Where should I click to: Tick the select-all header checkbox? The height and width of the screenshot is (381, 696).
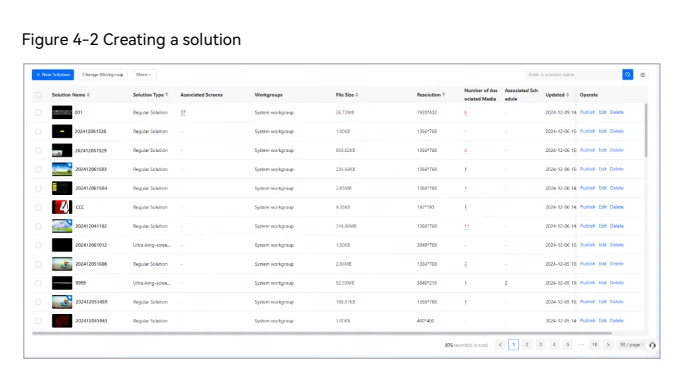tap(38, 95)
